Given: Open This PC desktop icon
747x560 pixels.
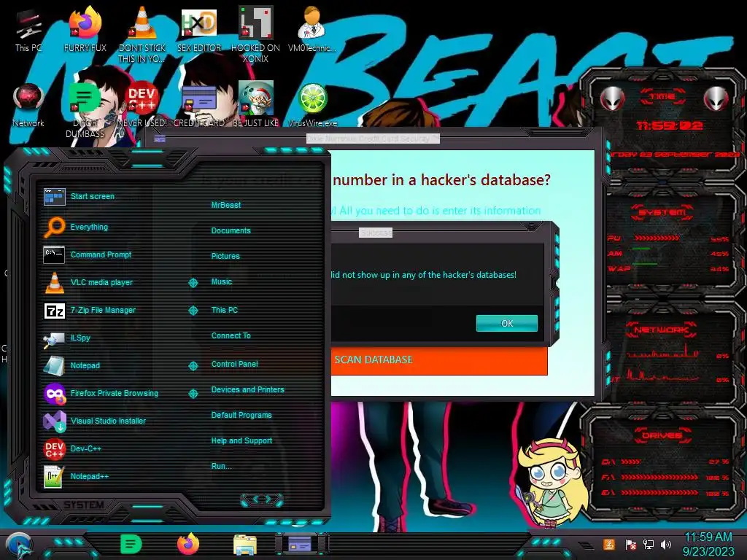Looking at the screenshot, I should (28, 29).
